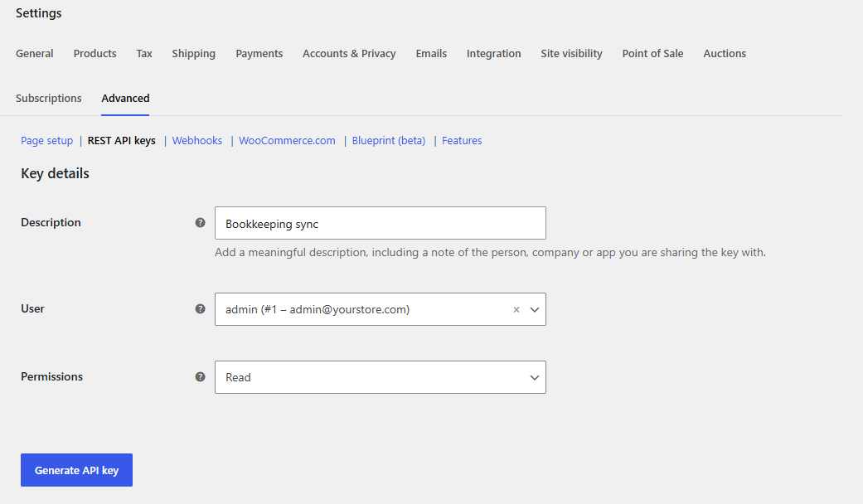The image size is (863, 504).
Task: Select the Auctions tab
Action: pos(725,53)
